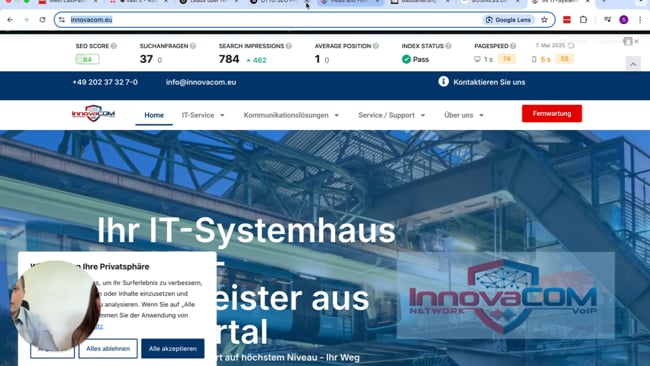Reload the page with the refresh icon
Image resolution: width=650 pixels, height=366 pixels.
(x=42, y=19)
